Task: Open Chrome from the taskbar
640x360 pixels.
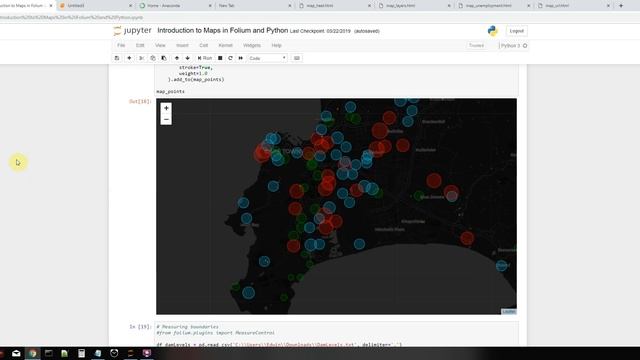Action: pos(33,353)
